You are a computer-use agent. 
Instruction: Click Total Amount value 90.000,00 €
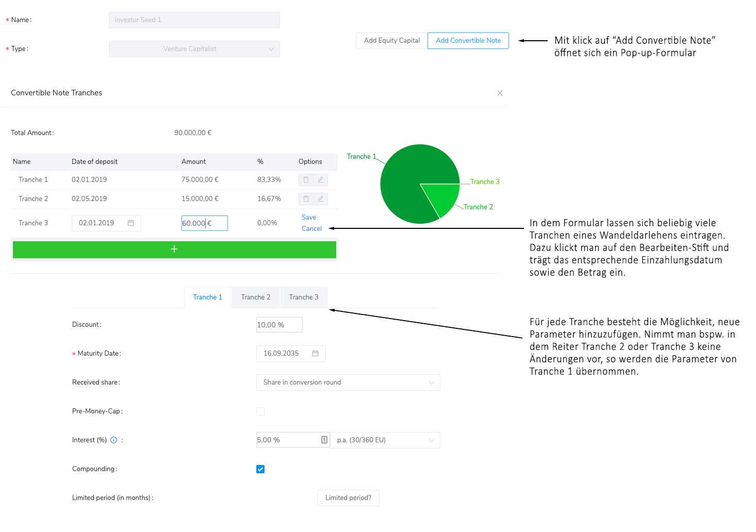193,133
